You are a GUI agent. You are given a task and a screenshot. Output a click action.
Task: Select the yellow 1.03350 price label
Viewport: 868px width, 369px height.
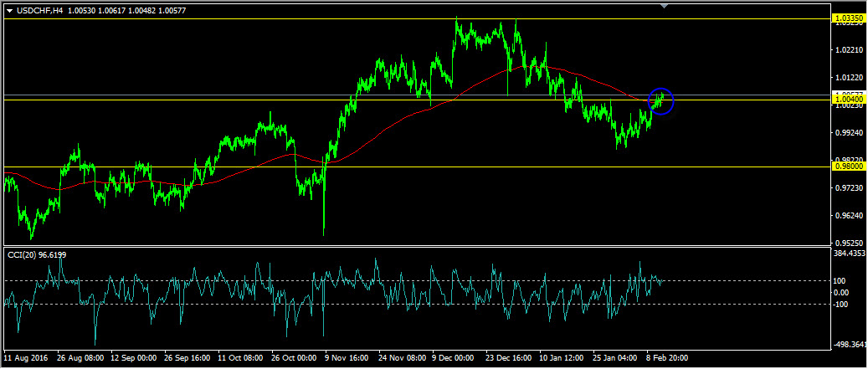[848, 18]
